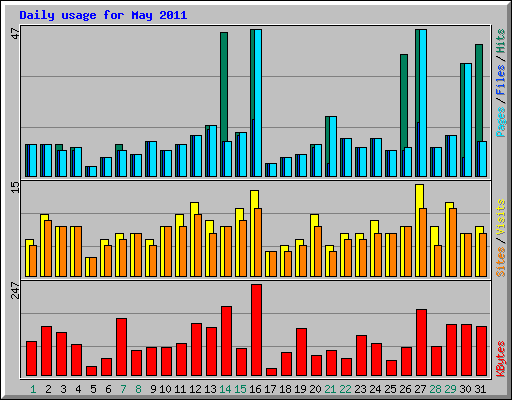Click green day label '22'
Viewport: 512px width, 400px height.
tap(345, 389)
